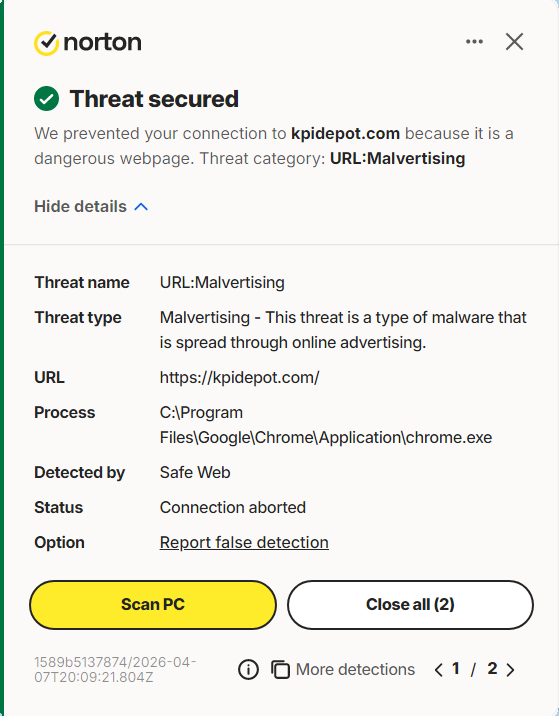Go to the previous detection arrow

[438, 670]
